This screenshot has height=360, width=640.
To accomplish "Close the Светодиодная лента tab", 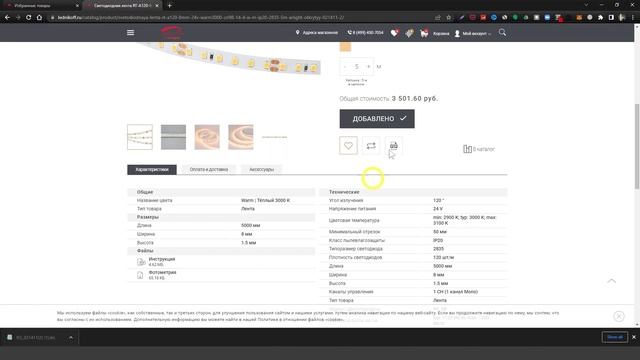I will pyautogui.click(x=157, y=6).
